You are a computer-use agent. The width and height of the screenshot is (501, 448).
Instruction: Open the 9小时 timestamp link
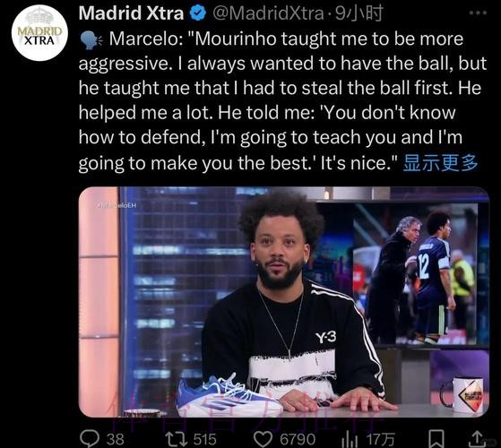pyautogui.click(x=358, y=13)
